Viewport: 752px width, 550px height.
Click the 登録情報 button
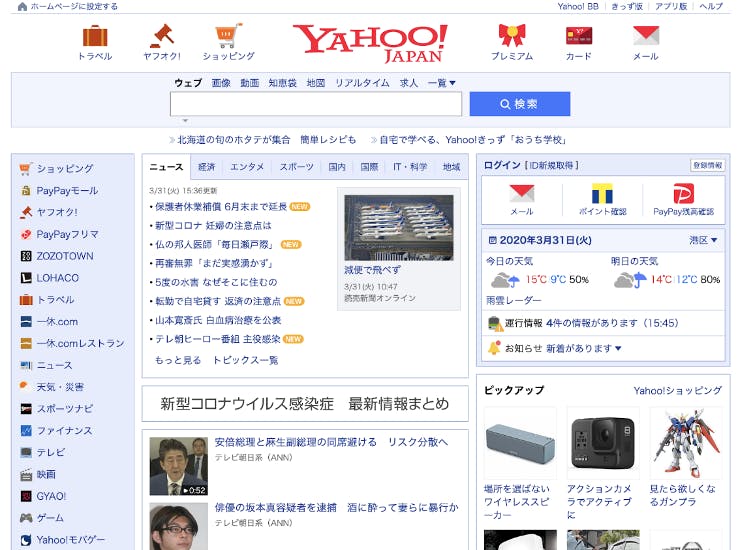coord(707,165)
